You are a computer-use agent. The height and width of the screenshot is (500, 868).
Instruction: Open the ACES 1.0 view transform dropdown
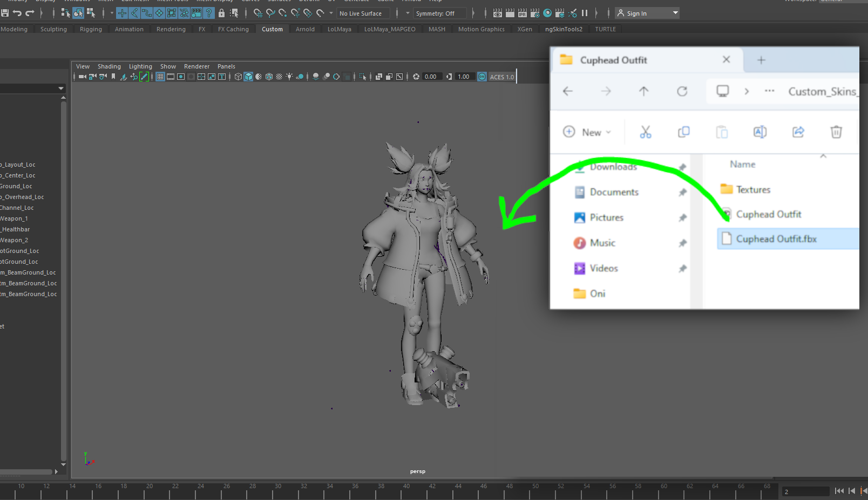click(502, 77)
